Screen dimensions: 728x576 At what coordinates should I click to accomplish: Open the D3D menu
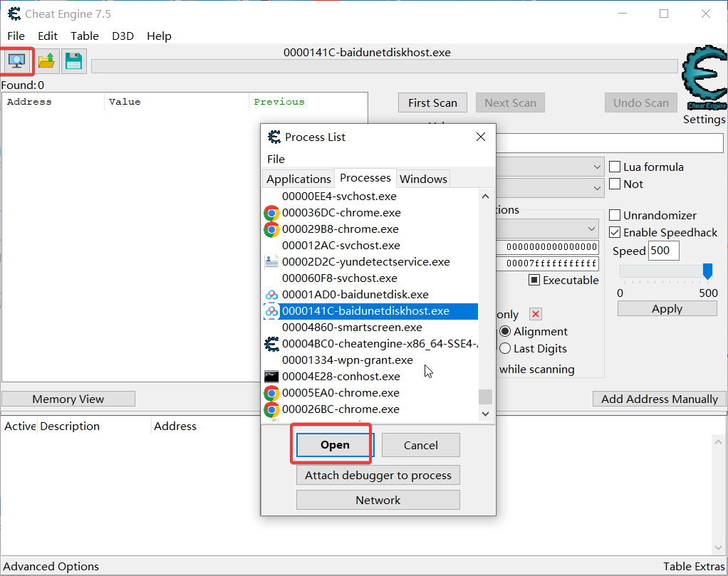[x=123, y=36]
